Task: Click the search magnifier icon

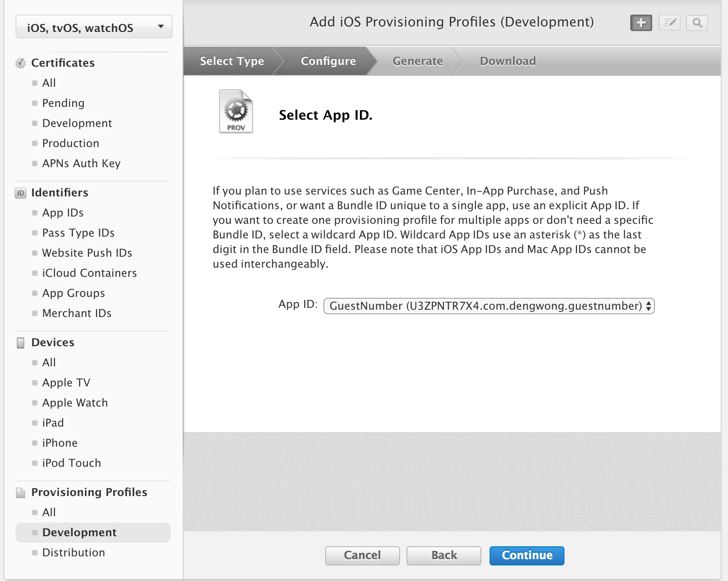Action: pos(697,23)
